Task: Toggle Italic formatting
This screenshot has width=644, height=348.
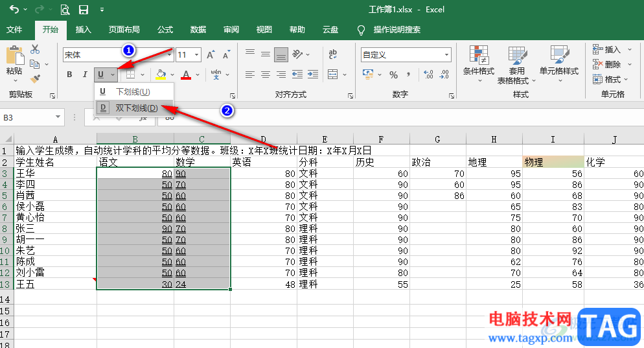Action: coord(85,75)
